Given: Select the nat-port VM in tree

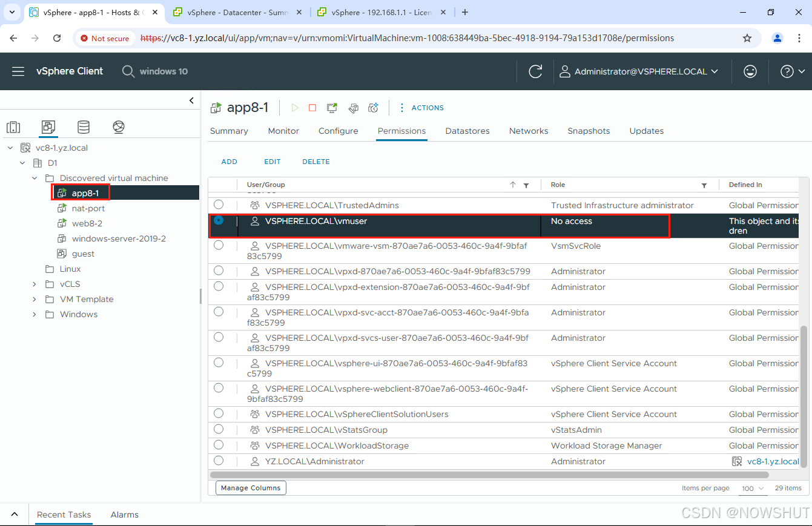Looking at the screenshot, I should tap(88, 208).
